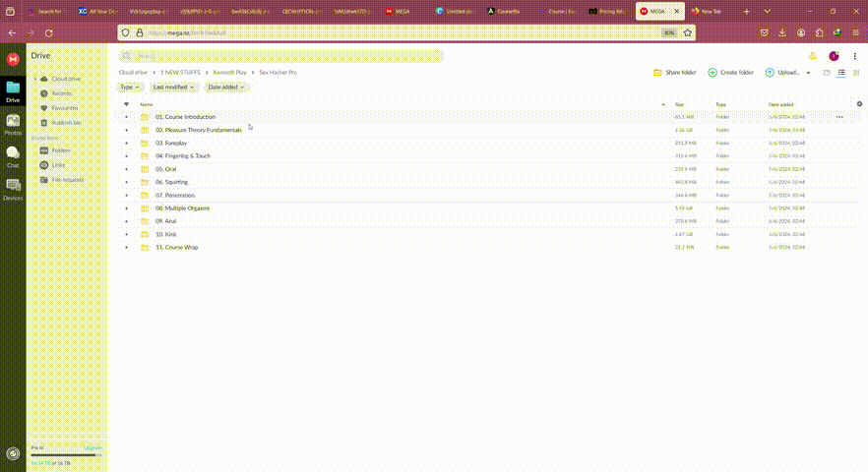The width and height of the screenshot is (868, 472).
Task: Open the Type filter dropdown
Action: pyautogui.click(x=130, y=87)
